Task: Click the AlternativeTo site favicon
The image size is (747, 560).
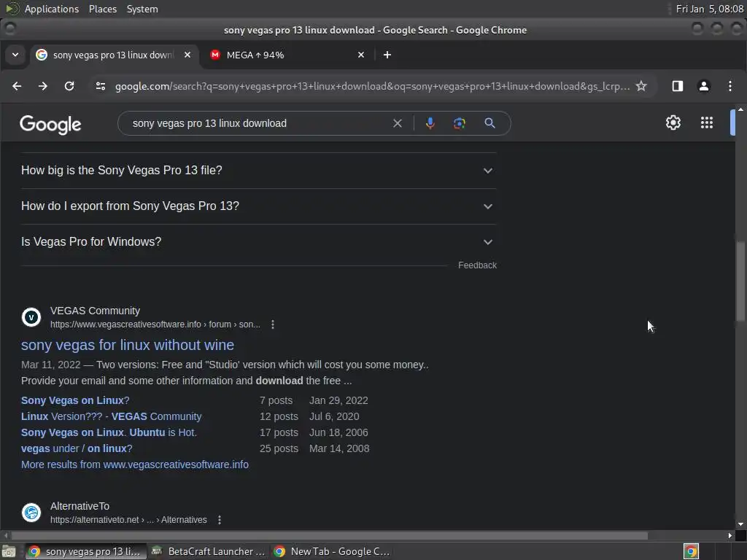Action: (x=31, y=513)
